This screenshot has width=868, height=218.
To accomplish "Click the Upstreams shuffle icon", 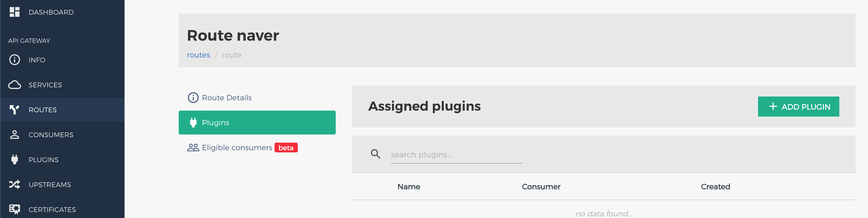I will (15, 184).
